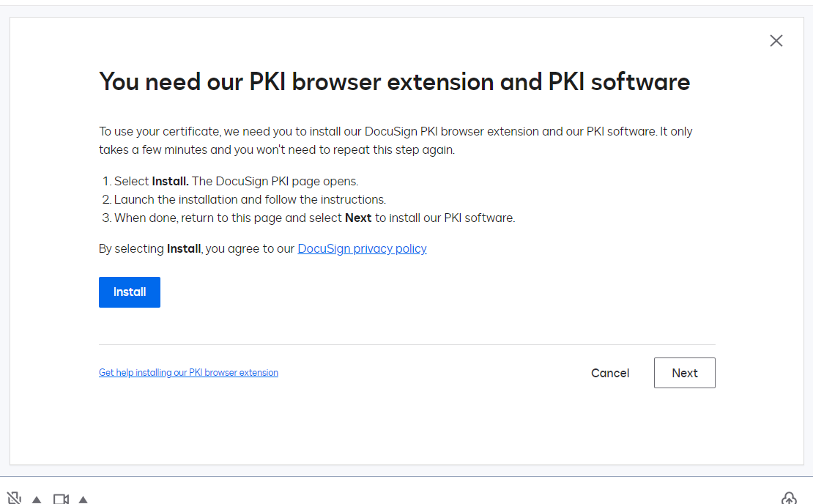Open help for installing PKI browser extension
The width and height of the screenshot is (813, 504).
(188, 373)
